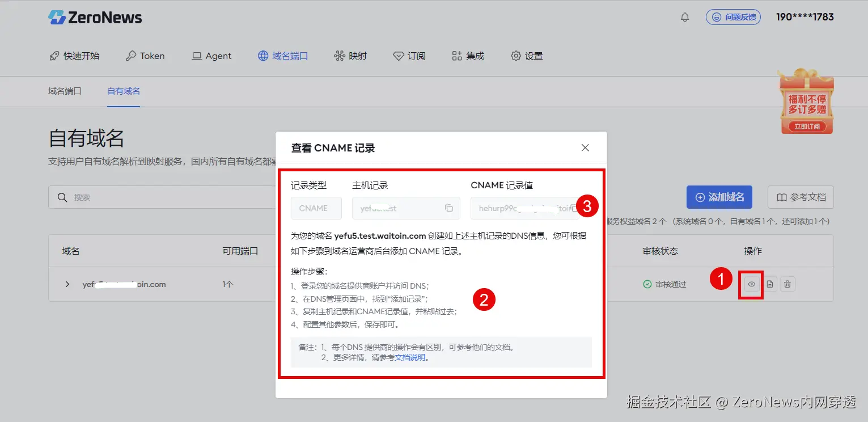Viewport: 868px width, 422px height.
Task: View CNAME record eye icon
Action: tap(752, 284)
